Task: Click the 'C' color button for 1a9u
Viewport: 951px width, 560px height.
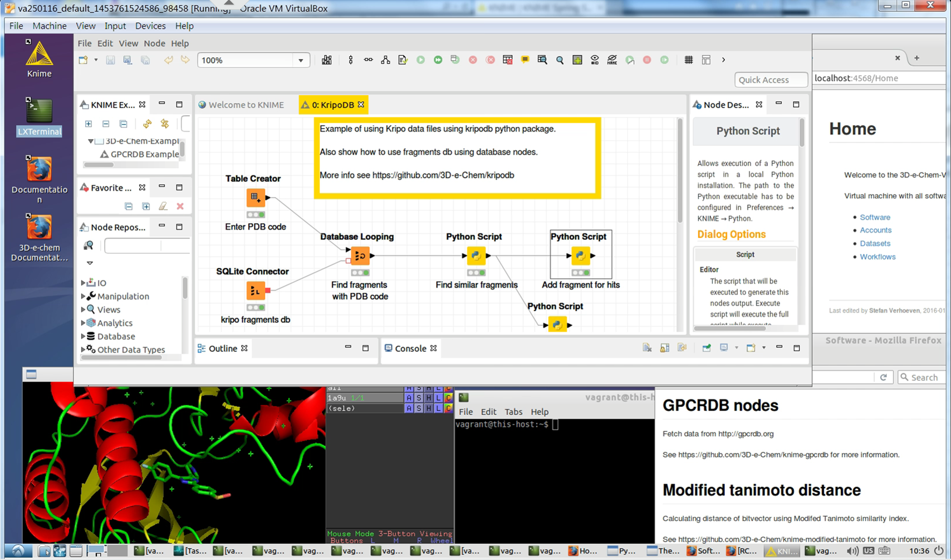Action: point(448,398)
